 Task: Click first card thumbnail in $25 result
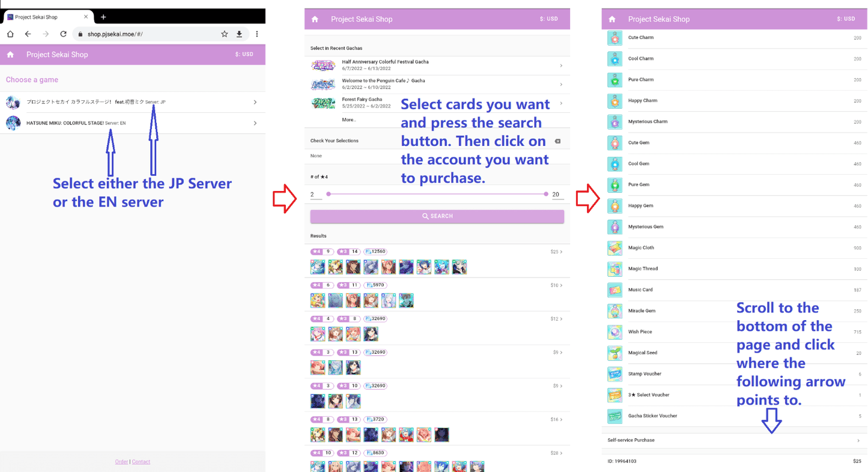click(318, 267)
